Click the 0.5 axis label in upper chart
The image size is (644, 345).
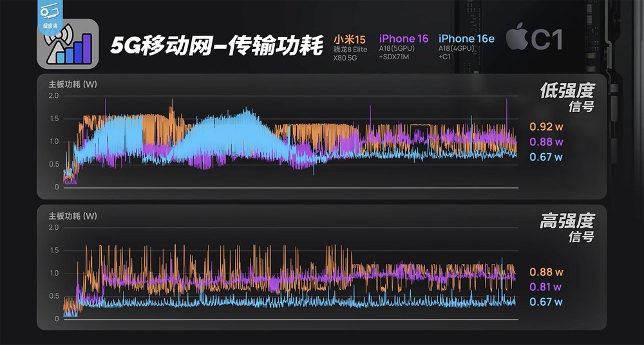(54, 164)
